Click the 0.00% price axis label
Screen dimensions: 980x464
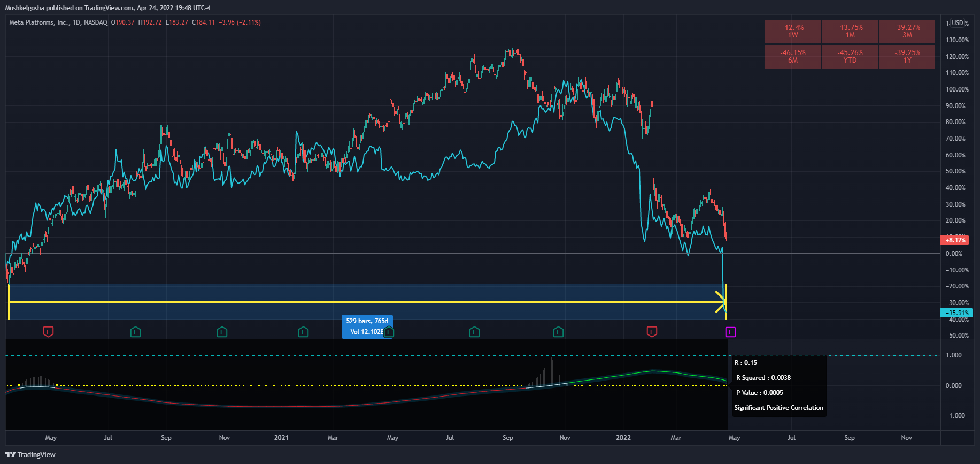(x=954, y=254)
